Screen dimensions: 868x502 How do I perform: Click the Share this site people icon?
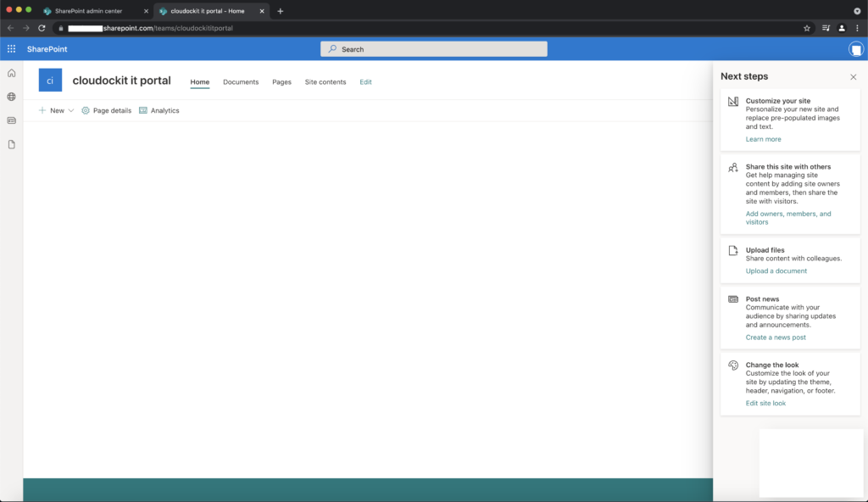pos(733,167)
